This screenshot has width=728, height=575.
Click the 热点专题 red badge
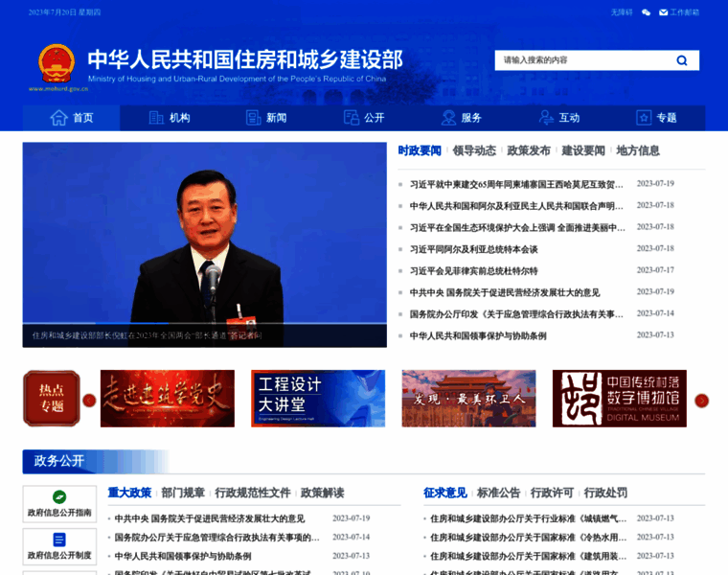[52, 399]
